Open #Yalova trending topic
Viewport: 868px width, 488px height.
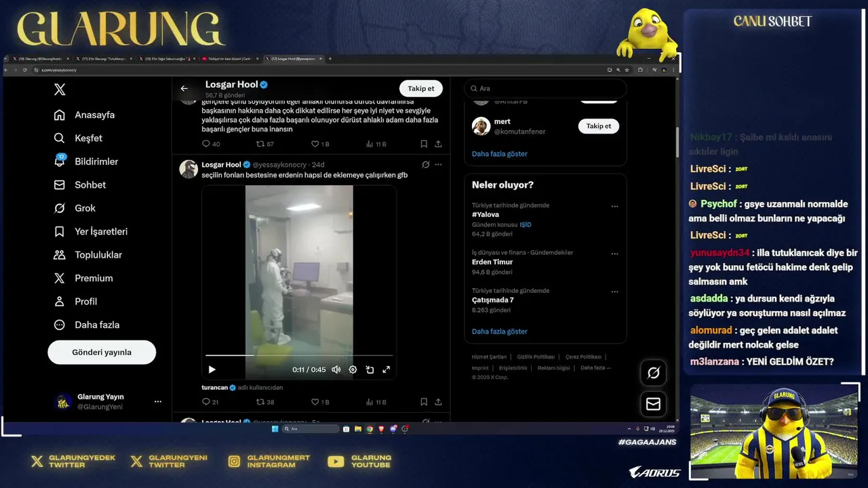click(486, 215)
